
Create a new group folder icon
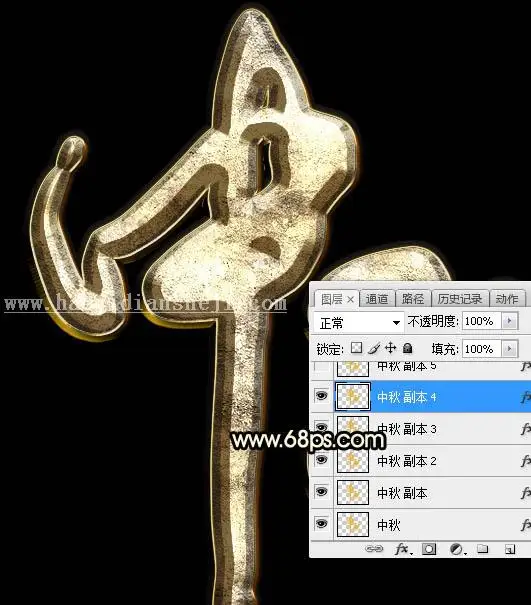tap(482, 548)
